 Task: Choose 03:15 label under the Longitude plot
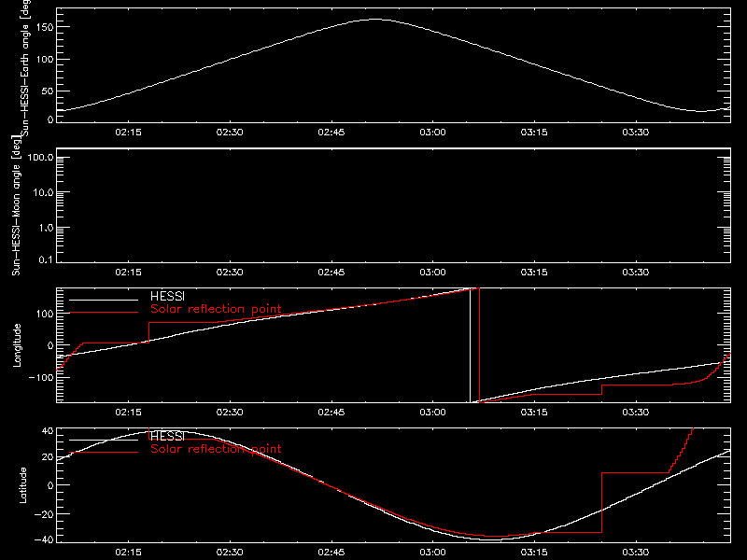534,413
